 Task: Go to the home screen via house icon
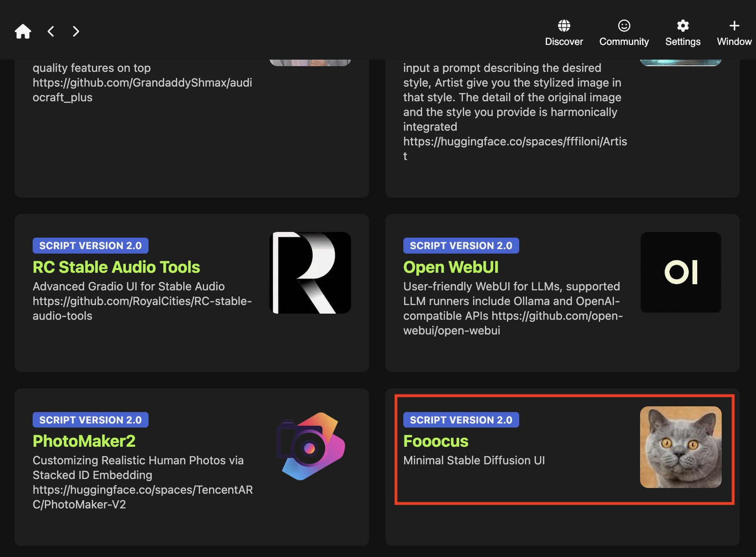23,31
